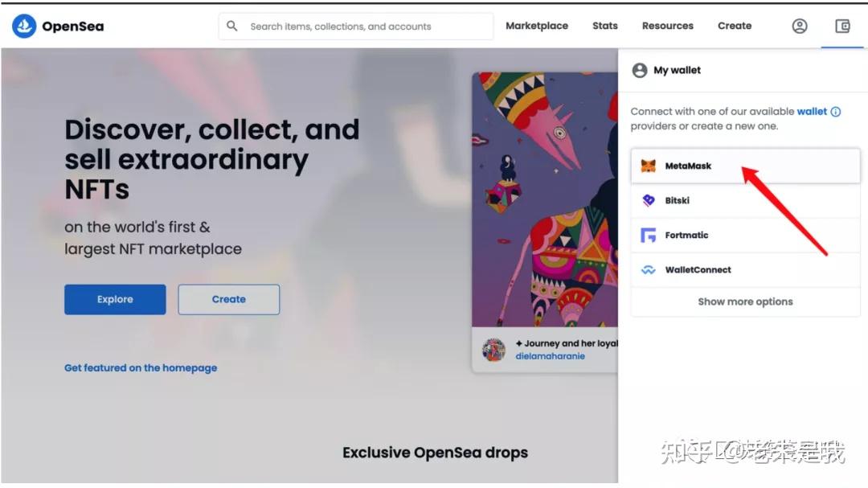
Task: Click the outlined Create button in hero
Action: pos(228,300)
